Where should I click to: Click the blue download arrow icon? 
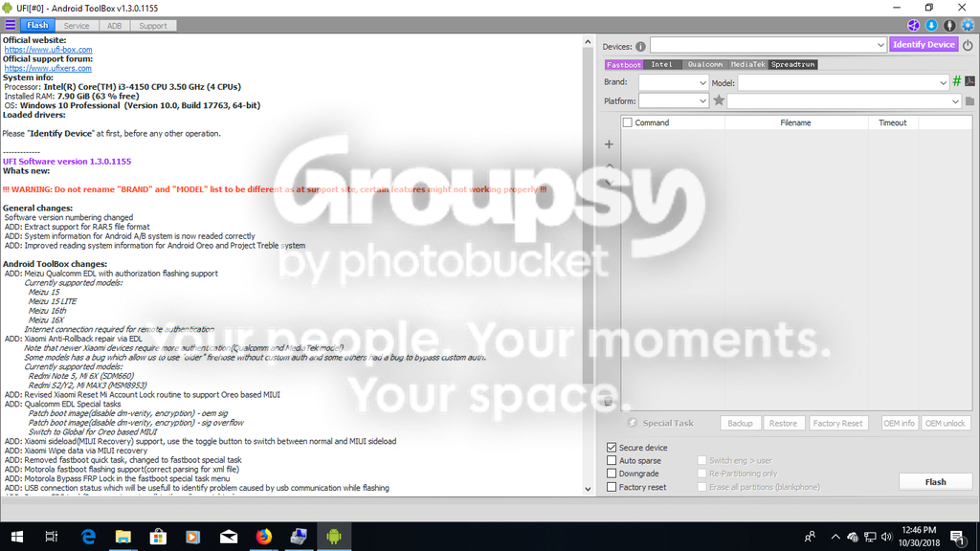click(x=931, y=26)
